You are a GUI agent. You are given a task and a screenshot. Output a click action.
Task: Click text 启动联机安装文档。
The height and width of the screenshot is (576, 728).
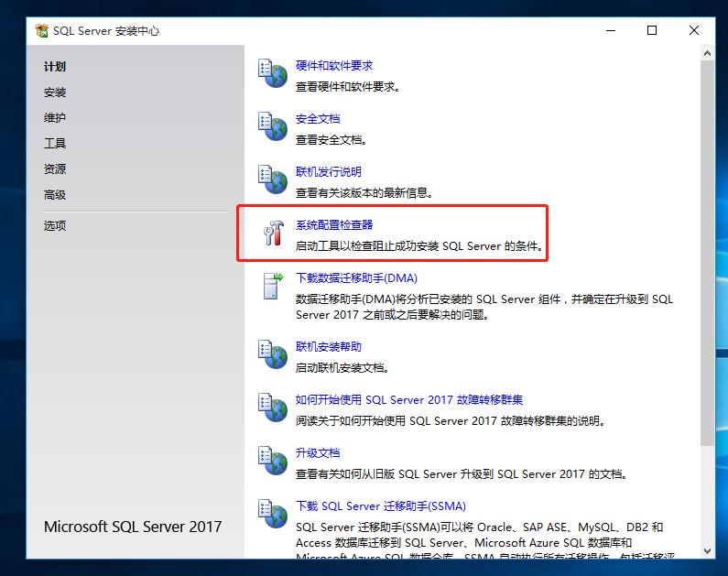click(342, 368)
